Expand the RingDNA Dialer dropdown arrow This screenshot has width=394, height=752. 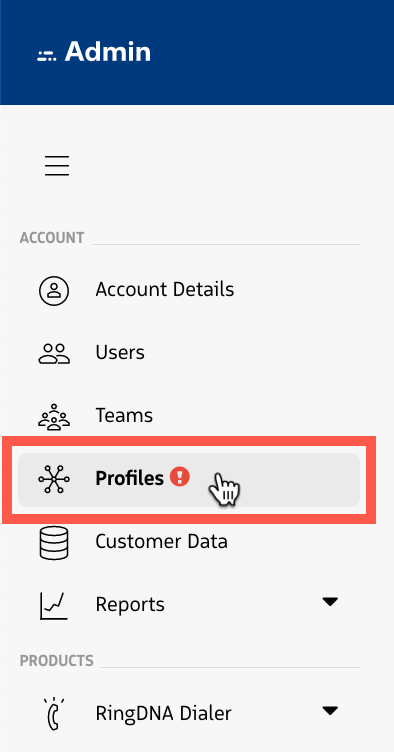(330, 710)
